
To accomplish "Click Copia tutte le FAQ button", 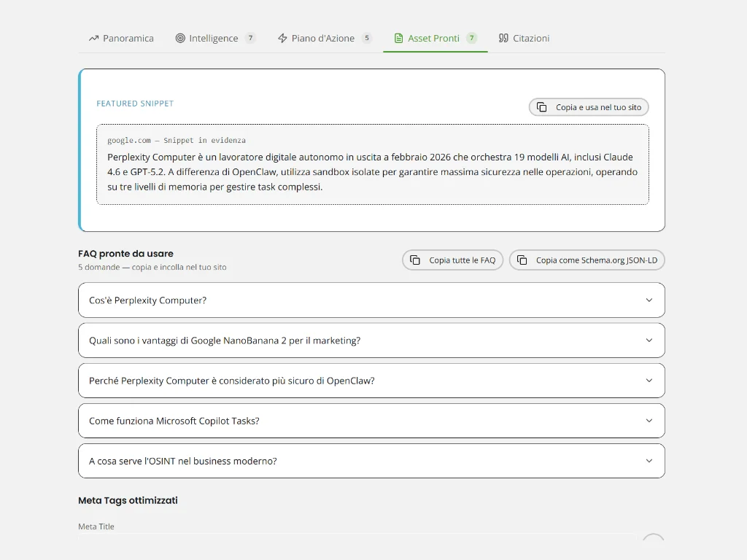I will point(452,260).
